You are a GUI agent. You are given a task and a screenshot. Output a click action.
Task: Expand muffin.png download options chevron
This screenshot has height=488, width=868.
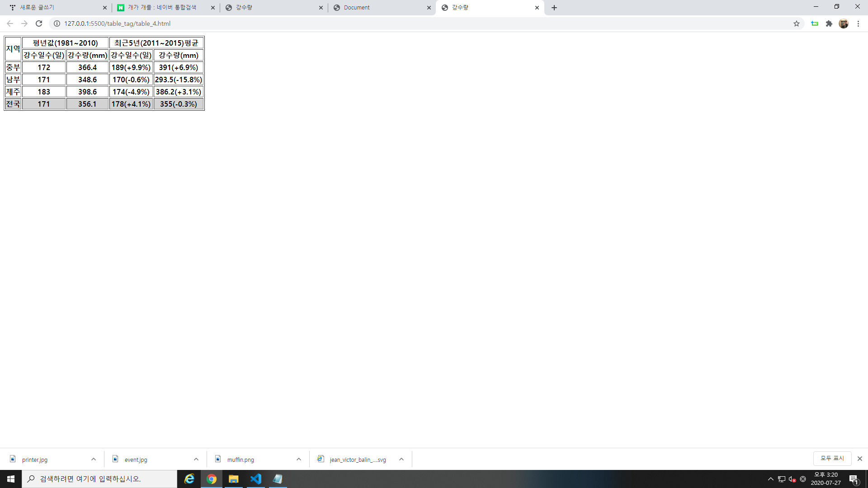tap(299, 459)
